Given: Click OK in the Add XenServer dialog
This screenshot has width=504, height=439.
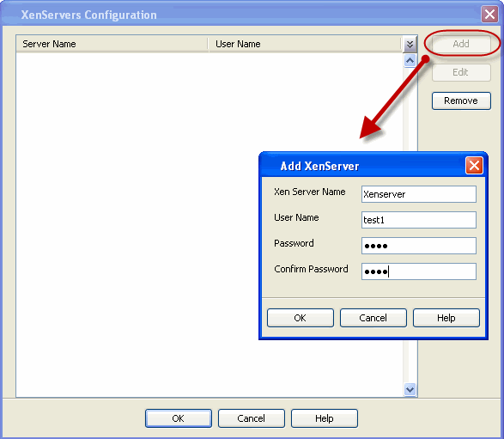Looking at the screenshot, I should point(301,318).
